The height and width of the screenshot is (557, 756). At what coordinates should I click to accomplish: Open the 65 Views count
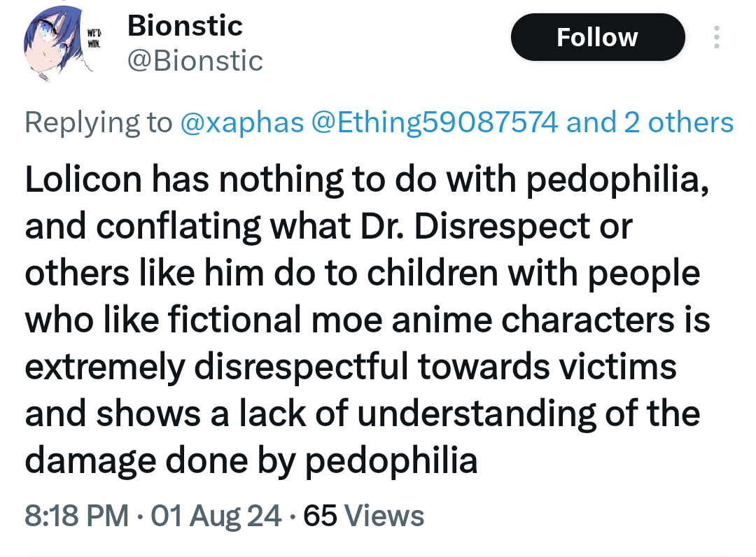pyautogui.click(x=364, y=515)
